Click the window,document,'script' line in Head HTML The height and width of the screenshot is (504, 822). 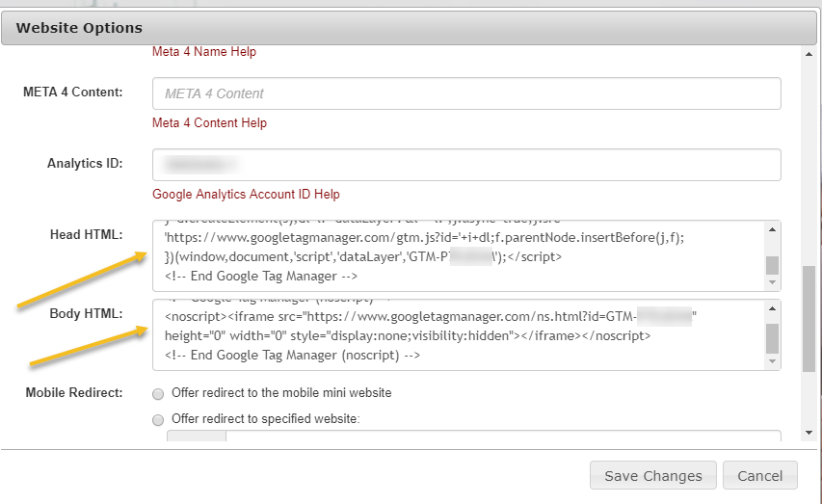coord(363,257)
